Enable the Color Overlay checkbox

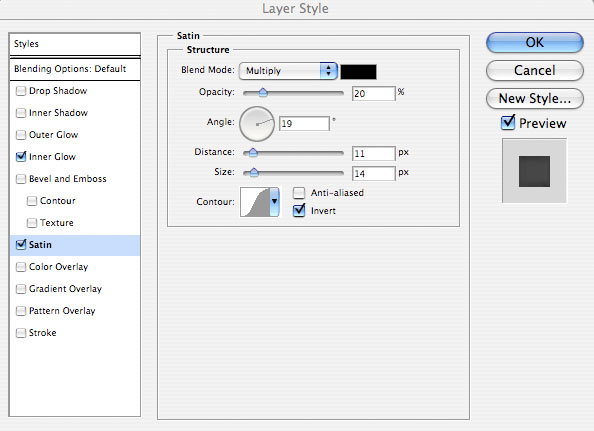point(21,267)
